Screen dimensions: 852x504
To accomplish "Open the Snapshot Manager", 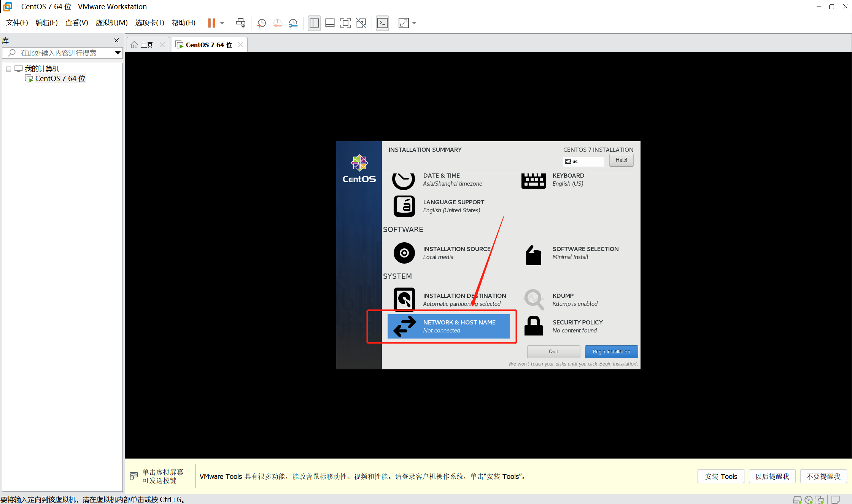I will (293, 23).
